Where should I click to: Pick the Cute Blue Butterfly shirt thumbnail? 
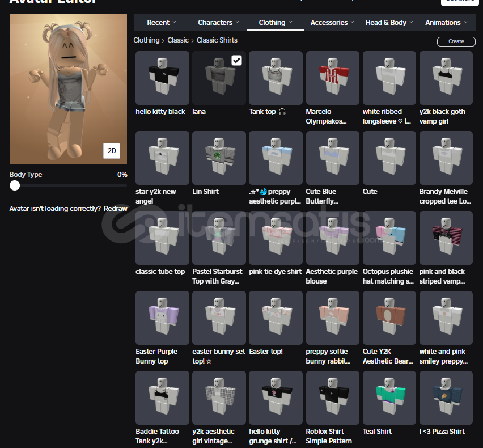(333, 158)
